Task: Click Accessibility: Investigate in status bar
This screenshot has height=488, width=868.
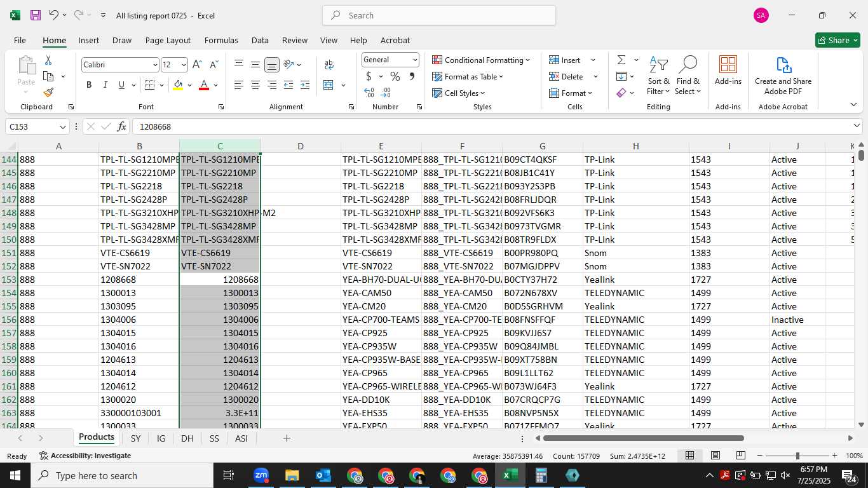Action: coord(85,456)
